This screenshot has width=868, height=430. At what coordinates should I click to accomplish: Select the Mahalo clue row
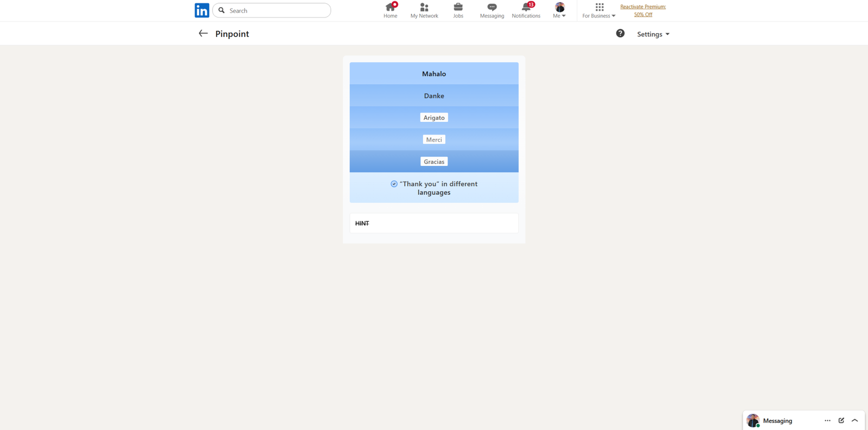coord(434,74)
